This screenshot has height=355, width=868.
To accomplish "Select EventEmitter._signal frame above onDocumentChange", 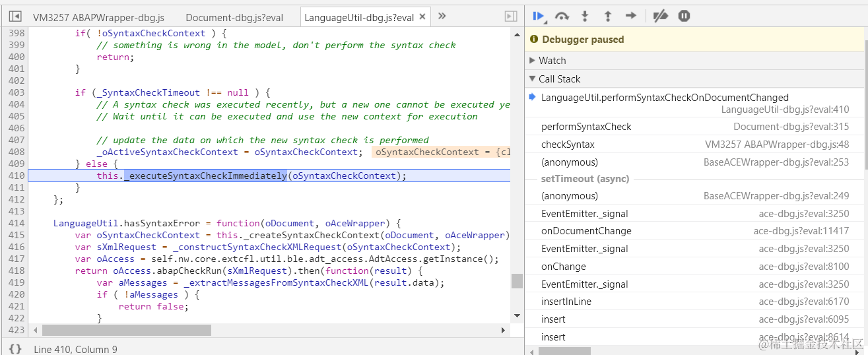I will coord(696,214).
